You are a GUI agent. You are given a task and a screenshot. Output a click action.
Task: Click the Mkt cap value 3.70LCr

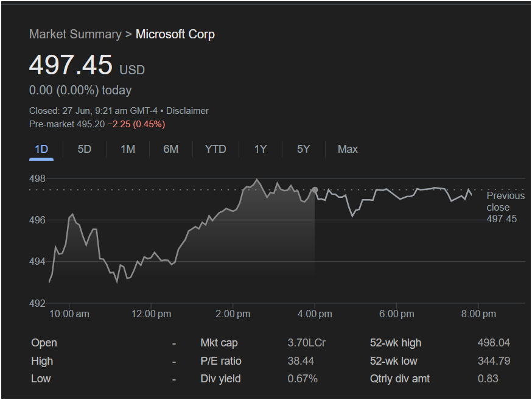click(x=306, y=343)
